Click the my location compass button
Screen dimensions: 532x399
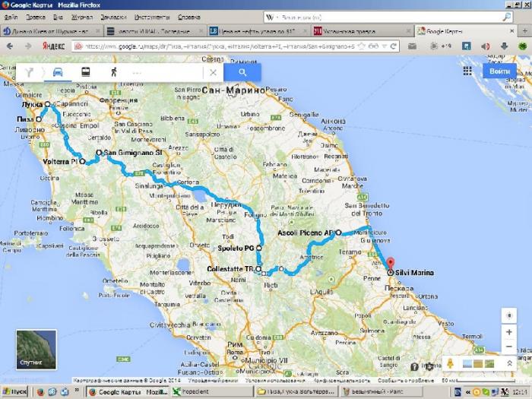point(509,315)
